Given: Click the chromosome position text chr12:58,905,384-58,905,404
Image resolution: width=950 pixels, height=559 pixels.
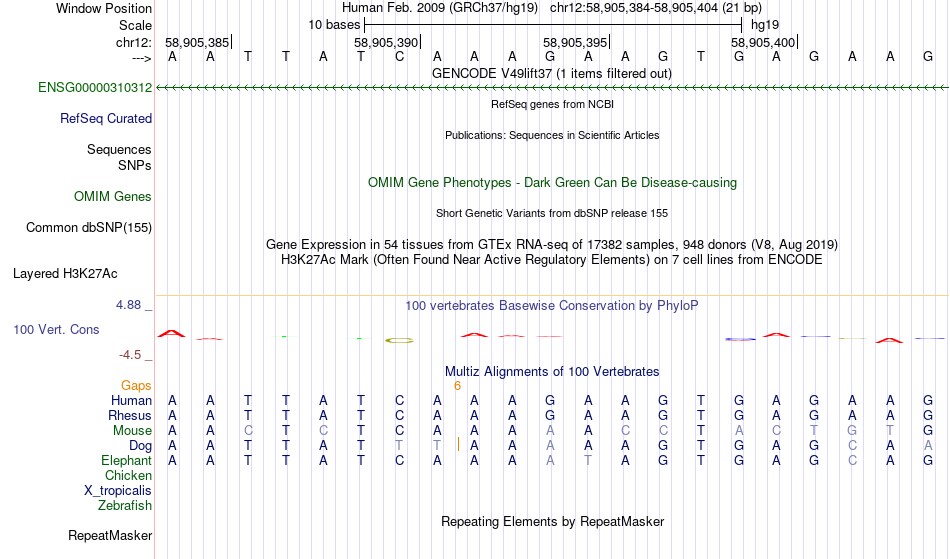Looking at the screenshot, I should click(x=634, y=8).
